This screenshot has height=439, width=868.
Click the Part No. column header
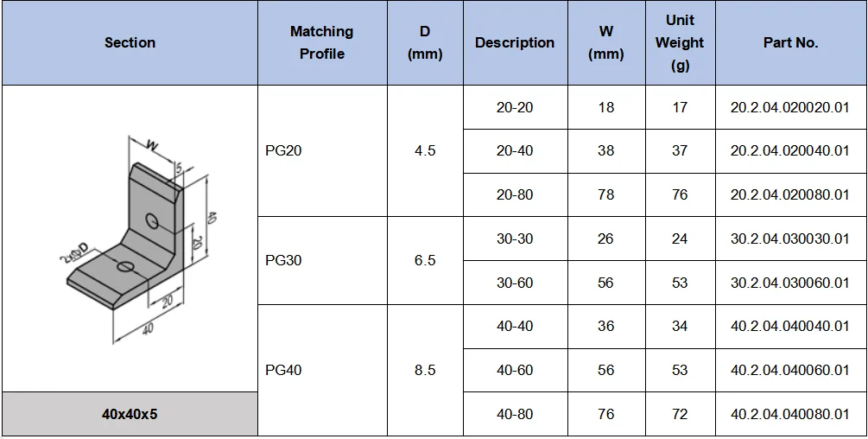click(x=790, y=42)
